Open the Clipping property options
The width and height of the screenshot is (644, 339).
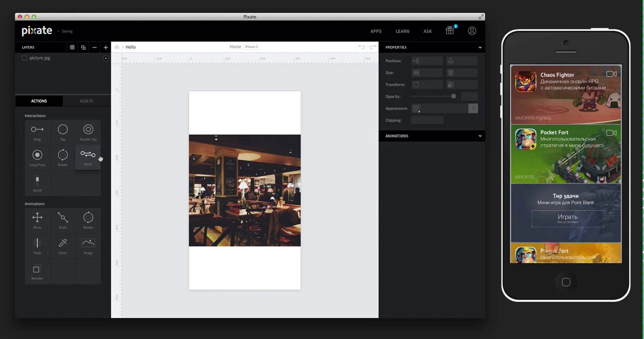coord(426,120)
